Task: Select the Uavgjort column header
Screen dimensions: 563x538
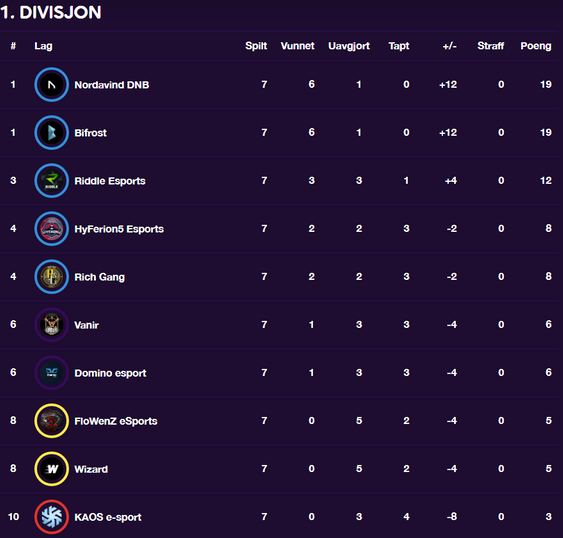Action: 349,46
